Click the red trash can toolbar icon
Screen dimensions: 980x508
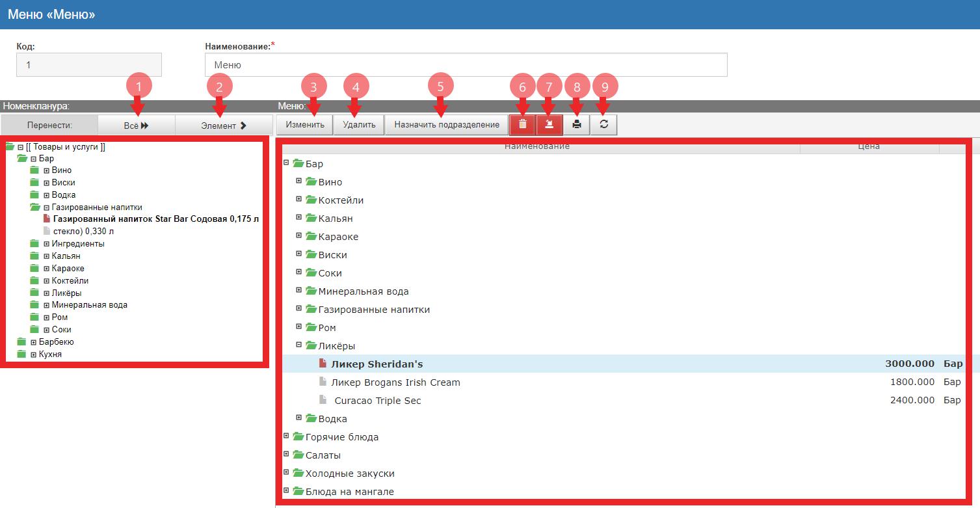click(x=522, y=124)
